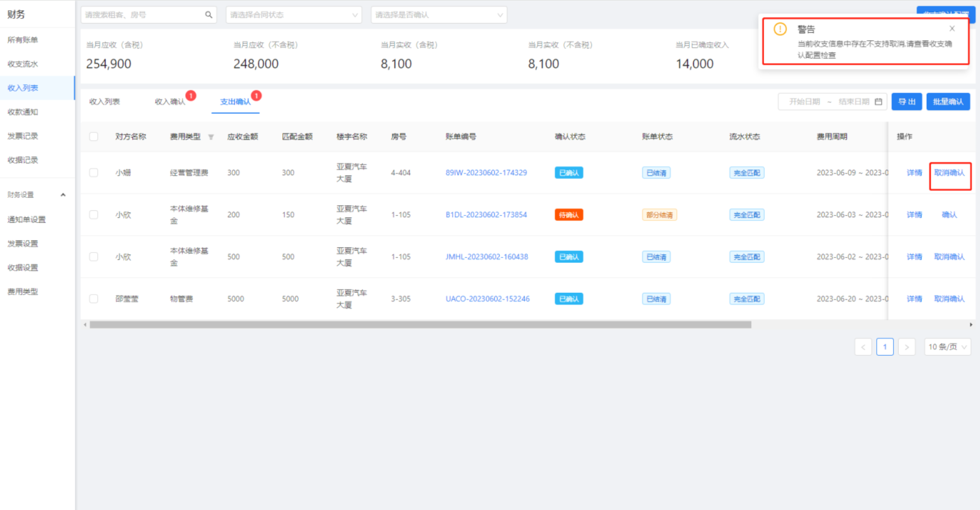Open 收据设置 in sidebar
Image resolution: width=980 pixels, height=510 pixels.
22,268
